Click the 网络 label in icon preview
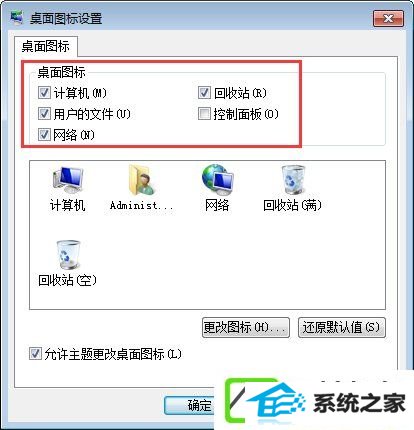 pos(217,205)
